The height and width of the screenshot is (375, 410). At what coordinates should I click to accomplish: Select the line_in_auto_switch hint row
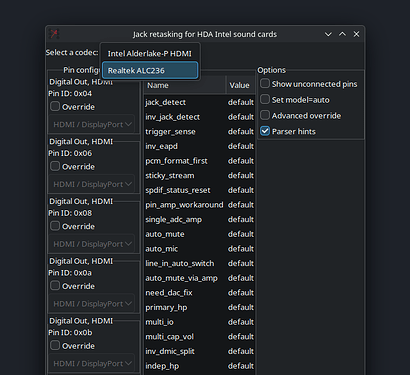[200, 264]
